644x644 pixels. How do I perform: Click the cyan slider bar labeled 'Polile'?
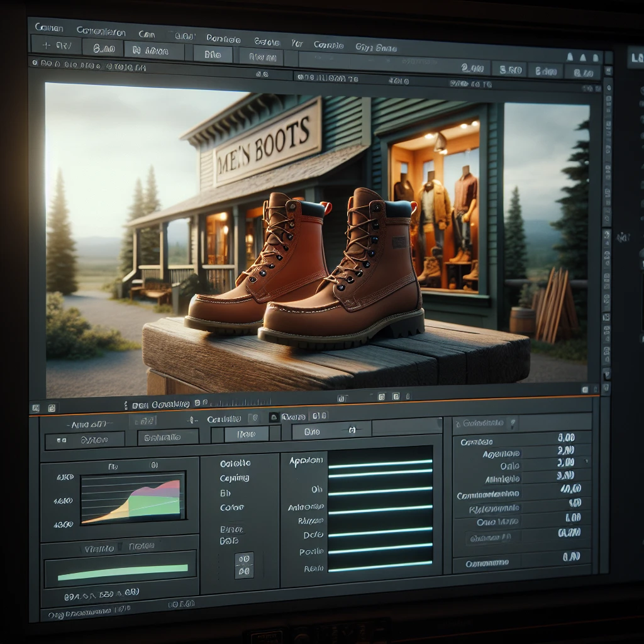(x=380, y=549)
